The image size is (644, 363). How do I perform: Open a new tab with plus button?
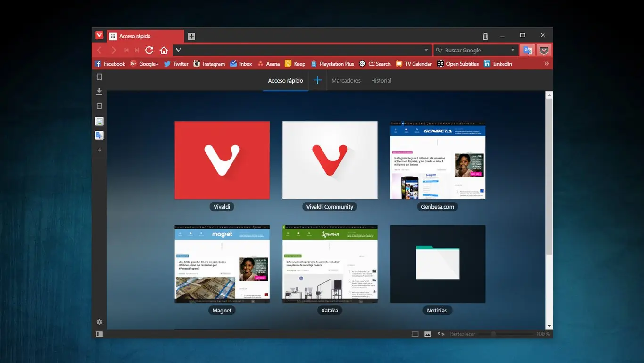[191, 36]
